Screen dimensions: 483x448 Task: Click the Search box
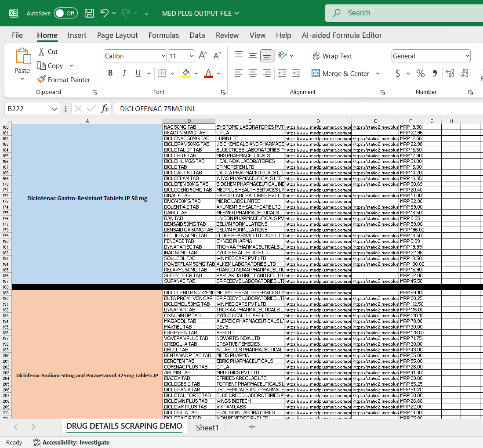[x=403, y=13]
